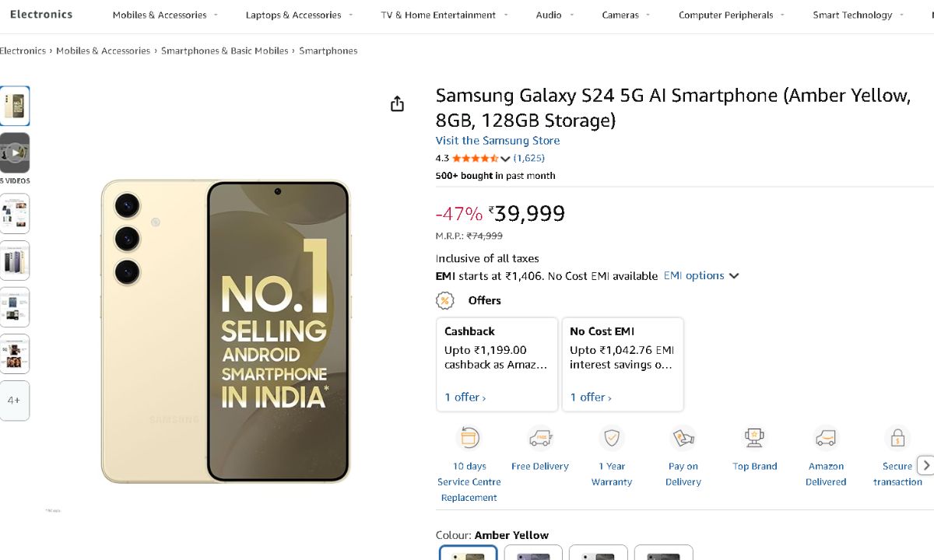The image size is (934, 560).
Task: Play the product video thumbnail
Action: click(x=15, y=152)
